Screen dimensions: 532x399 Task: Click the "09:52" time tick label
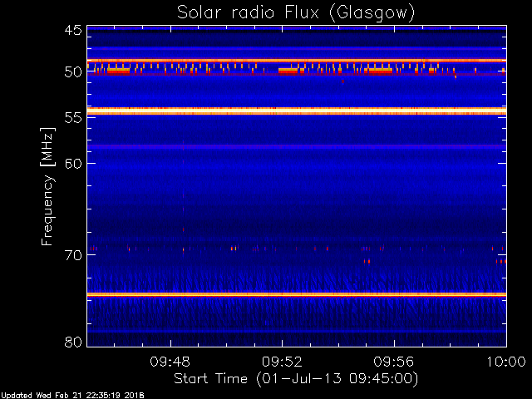tap(282, 362)
